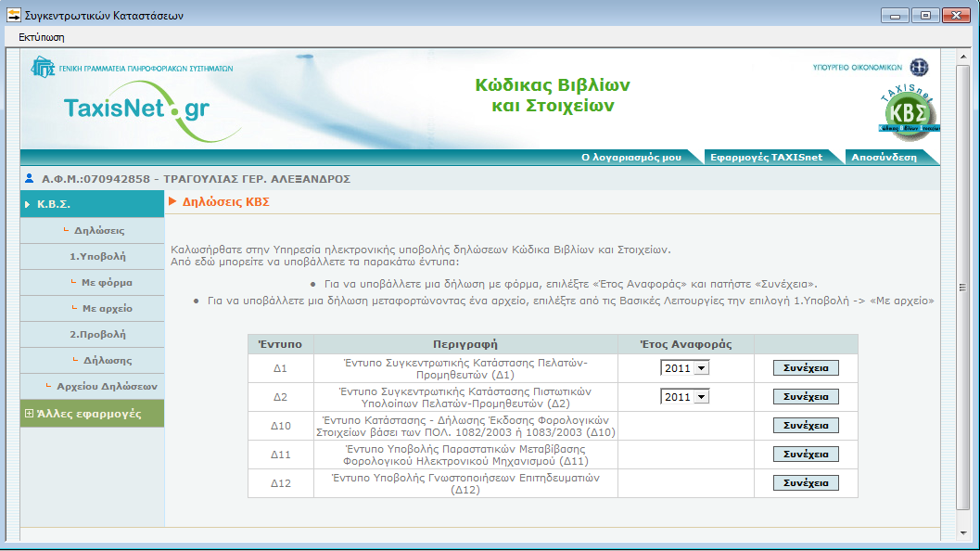Click the vertical scrollbar up arrow
This screenshot has height=551, width=980.
click(x=963, y=57)
